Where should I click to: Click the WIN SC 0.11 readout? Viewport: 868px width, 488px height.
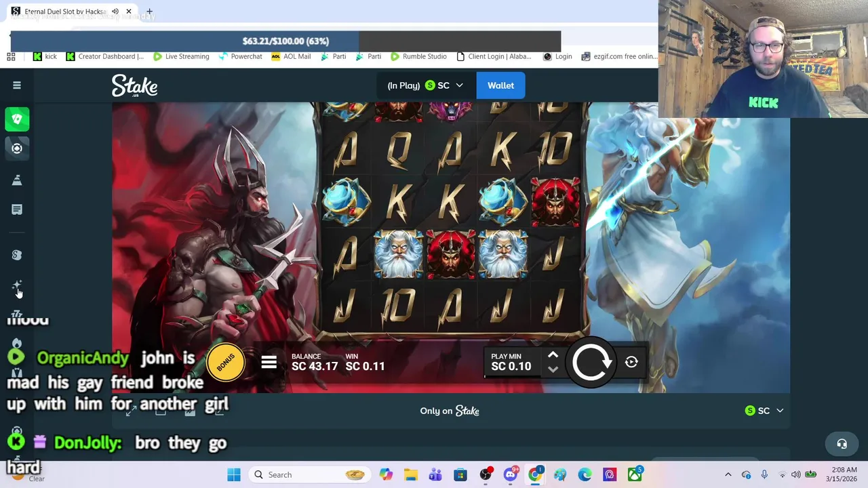tap(365, 362)
